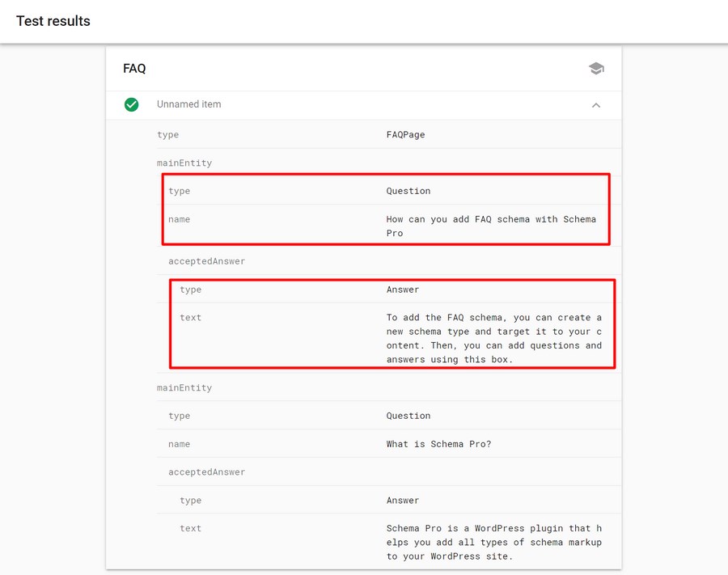Select the 'Unnamed item' row label
This screenshot has width=728, height=575.
click(x=189, y=104)
